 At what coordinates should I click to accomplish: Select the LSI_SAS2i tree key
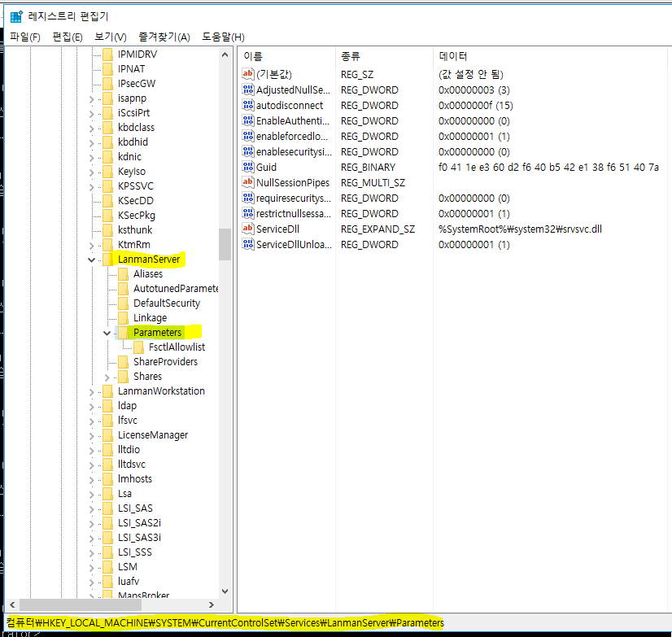pyautogui.click(x=139, y=522)
